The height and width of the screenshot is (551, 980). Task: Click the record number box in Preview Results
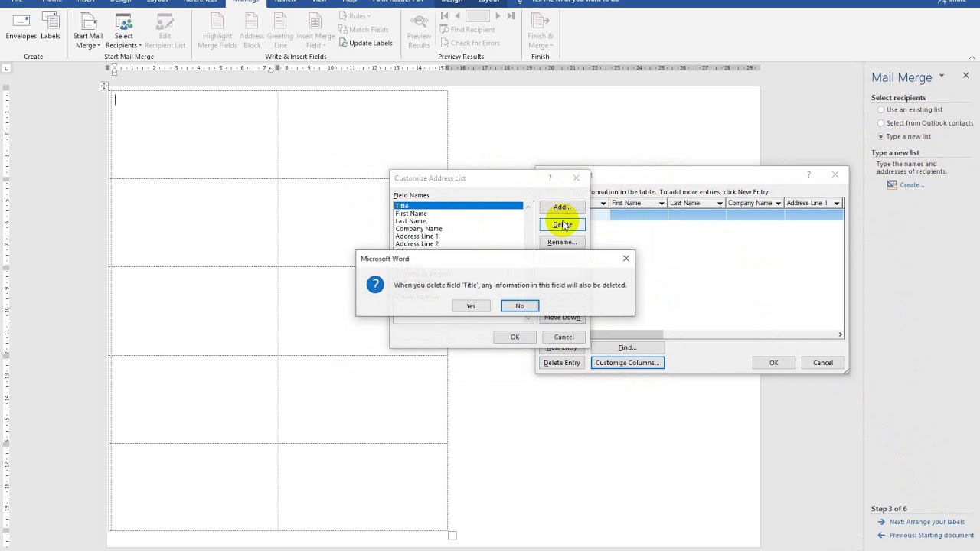[x=478, y=16]
